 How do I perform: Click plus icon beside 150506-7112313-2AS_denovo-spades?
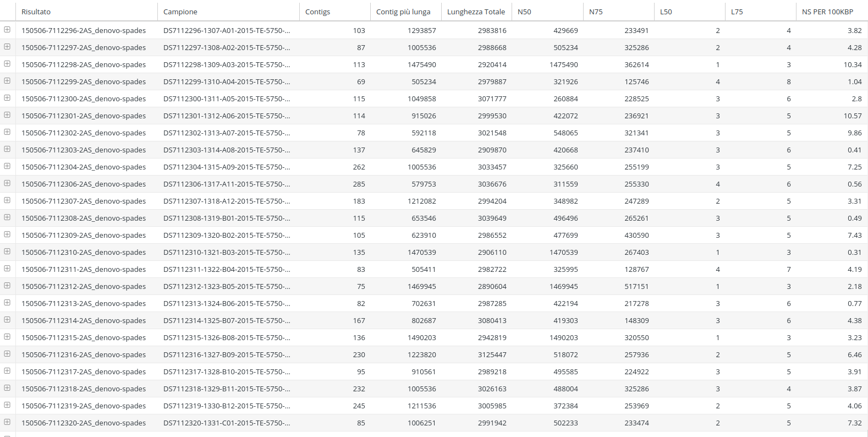click(x=7, y=303)
